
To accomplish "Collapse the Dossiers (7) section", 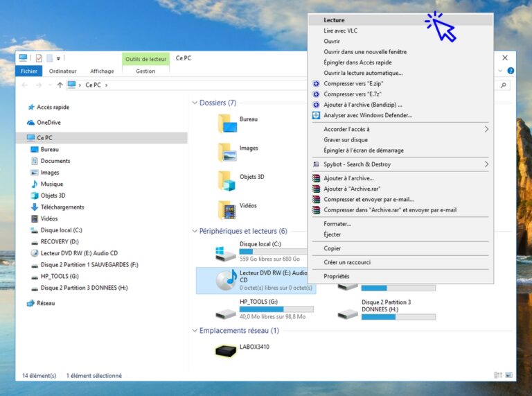I will click(195, 103).
